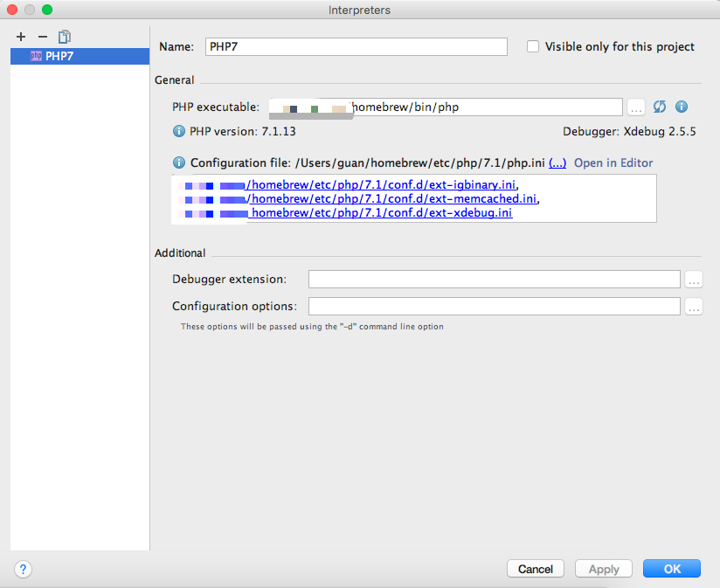Select the PHP7 interpreter in list
This screenshot has height=588, width=720.
pyautogui.click(x=80, y=56)
